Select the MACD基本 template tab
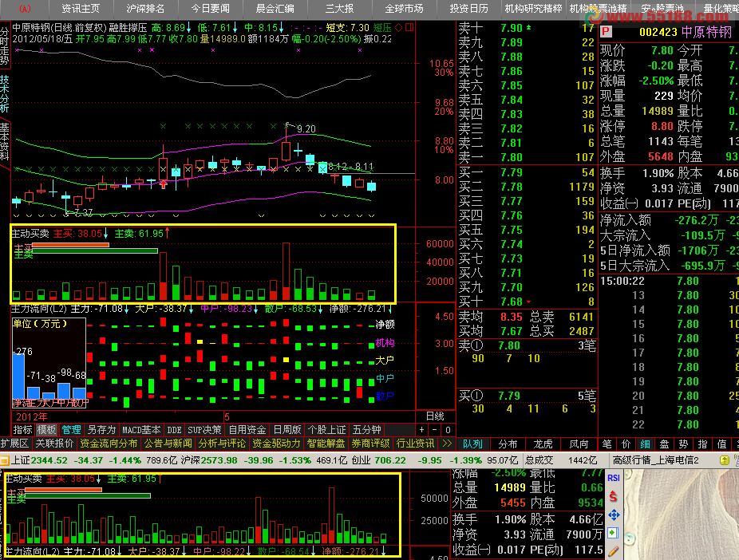739x560 pixels. [x=141, y=429]
